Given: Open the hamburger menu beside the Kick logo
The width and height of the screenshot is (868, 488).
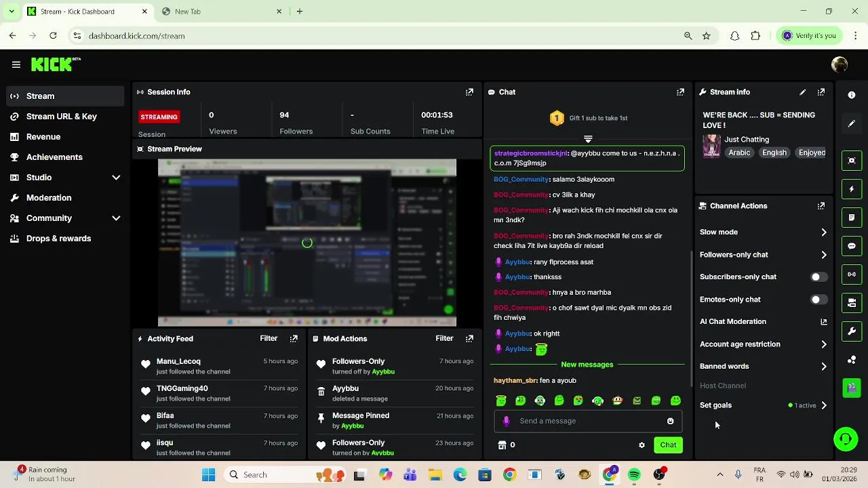Looking at the screenshot, I should tap(16, 64).
